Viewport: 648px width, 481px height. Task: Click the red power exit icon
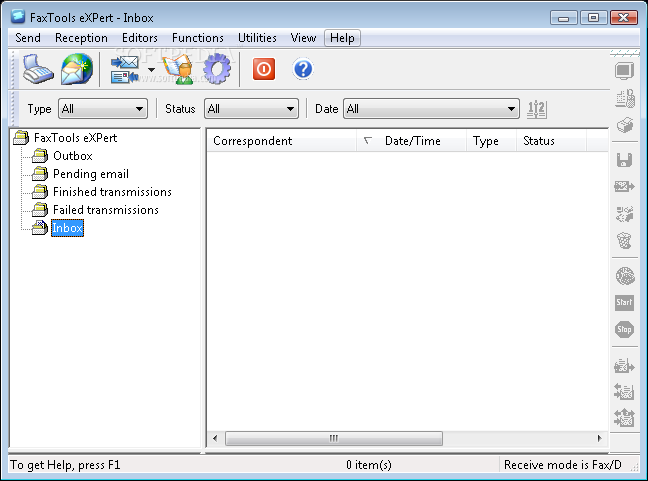tap(264, 69)
